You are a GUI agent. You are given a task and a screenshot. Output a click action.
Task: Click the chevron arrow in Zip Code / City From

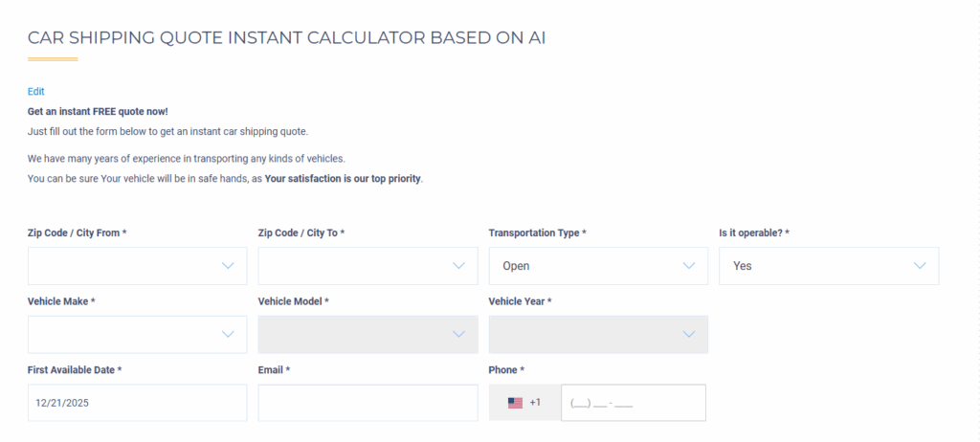(x=228, y=266)
